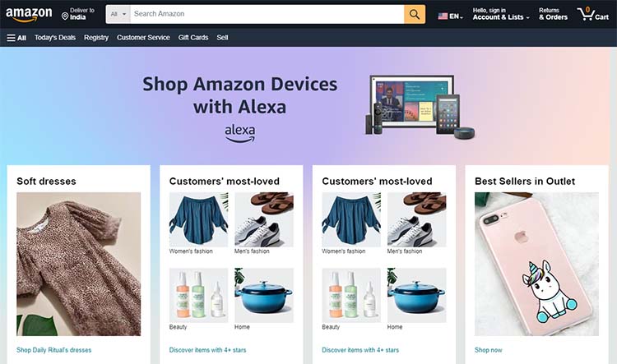The image size is (617, 364).
Task: Click Shop Daily Ritual's dresses link
Action: pos(54,350)
